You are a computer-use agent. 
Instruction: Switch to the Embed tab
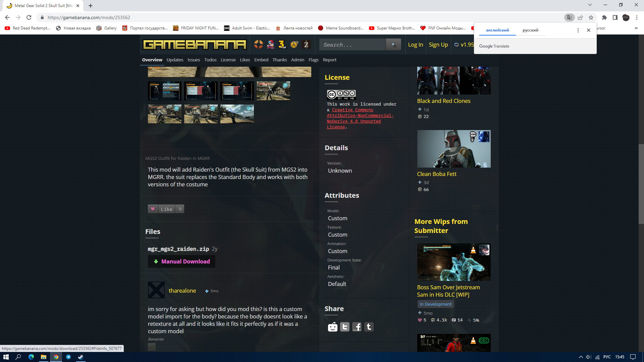[261, 60]
